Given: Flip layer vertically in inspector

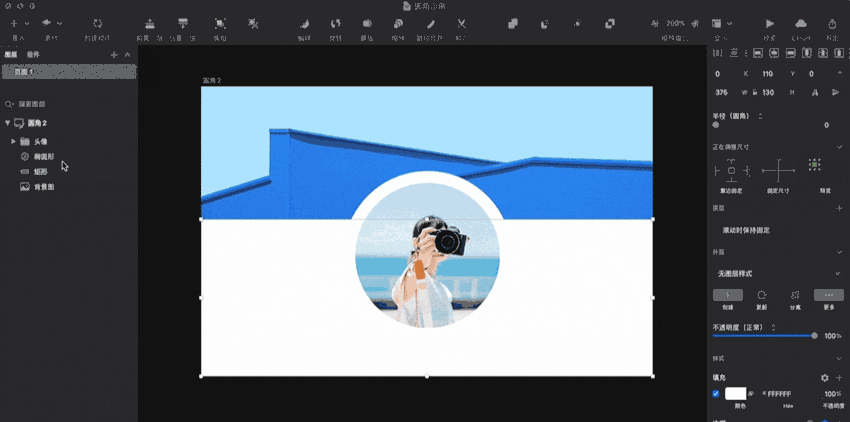Looking at the screenshot, I should (x=835, y=93).
